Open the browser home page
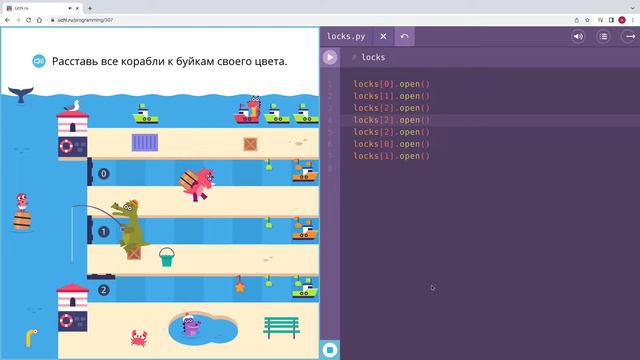The width and height of the screenshot is (640, 360). pyautogui.click(x=39, y=20)
